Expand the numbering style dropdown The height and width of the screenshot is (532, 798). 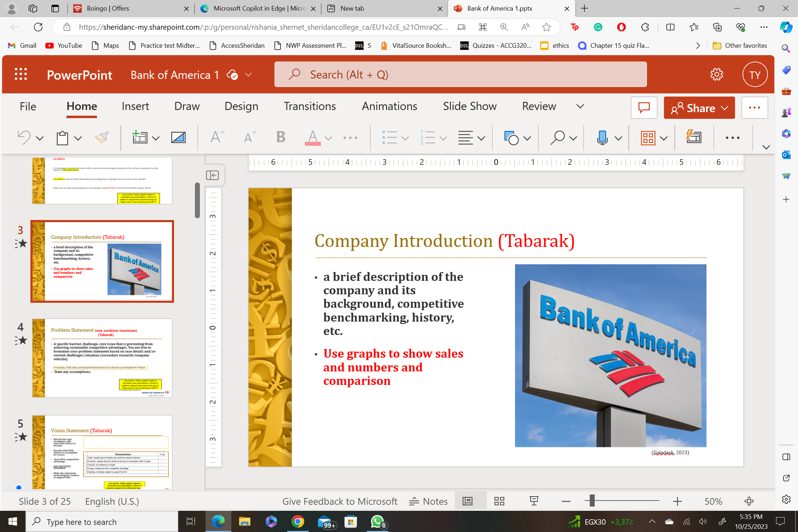[443, 138]
